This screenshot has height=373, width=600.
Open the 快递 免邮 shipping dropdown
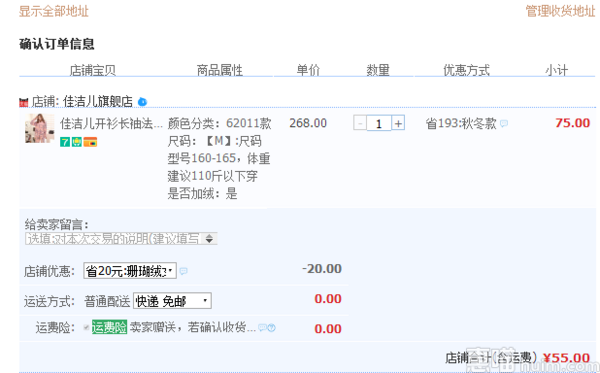point(172,301)
